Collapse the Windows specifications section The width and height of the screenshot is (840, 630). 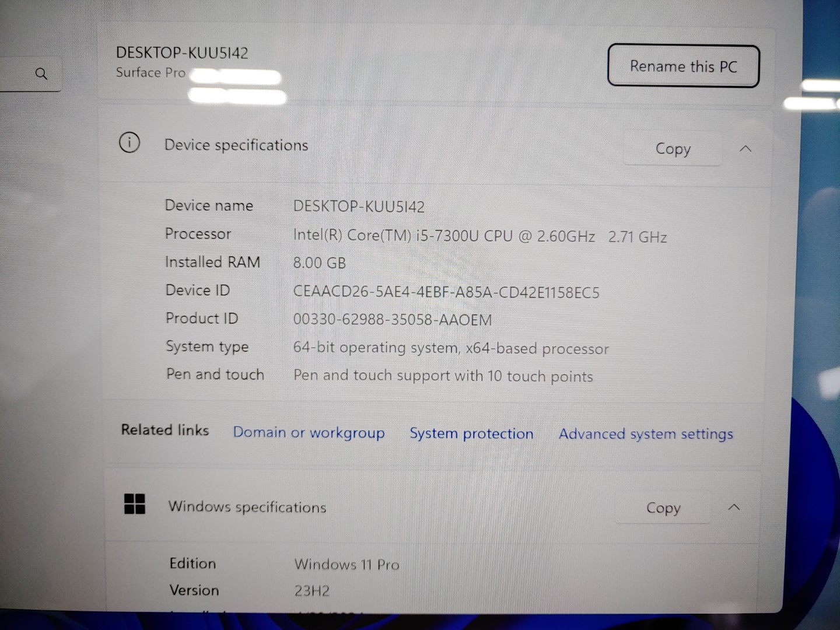734,507
